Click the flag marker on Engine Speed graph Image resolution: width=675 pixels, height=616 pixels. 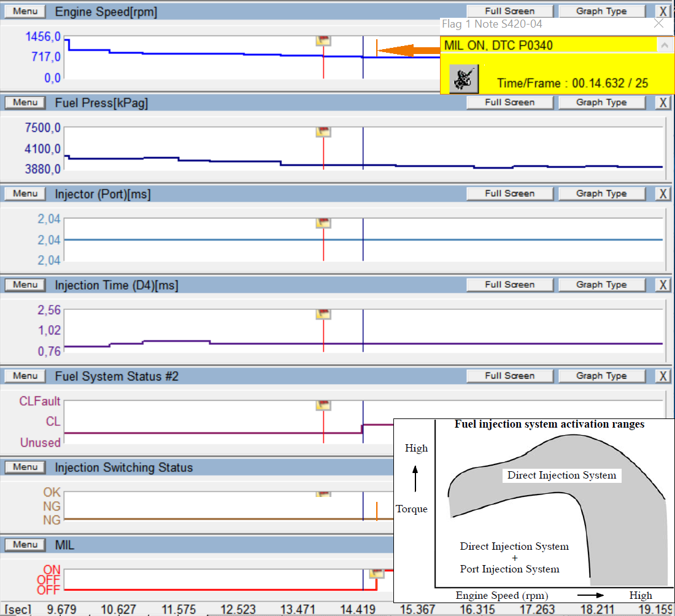click(323, 40)
